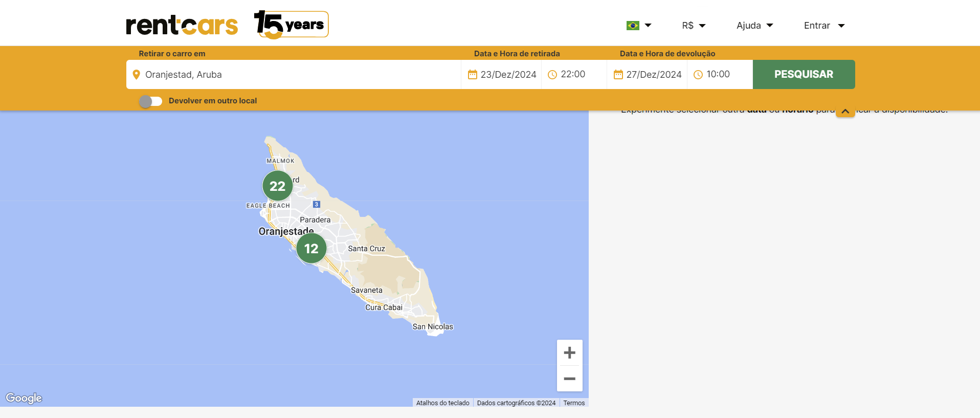Viewport: 980px width, 418px height.
Task: Click the location pin icon in search field
Action: pos(136,75)
